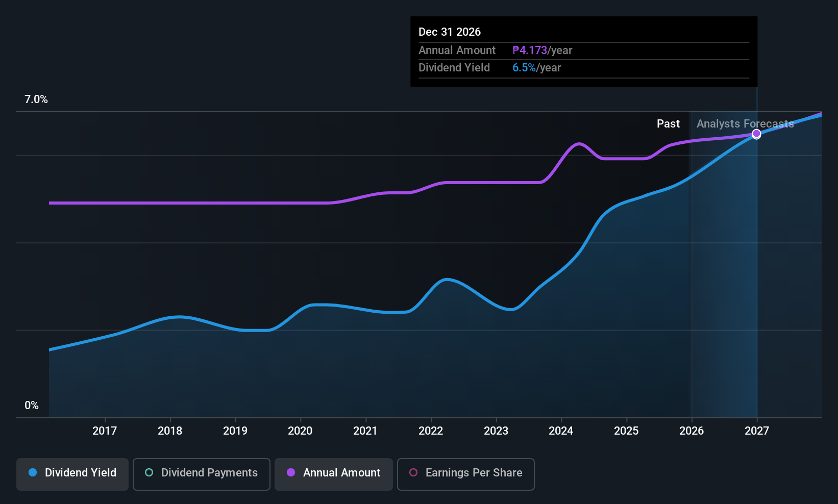Click the teal ring beside Dividend Payments
This screenshot has height=504, width=838.
[149, 472]
